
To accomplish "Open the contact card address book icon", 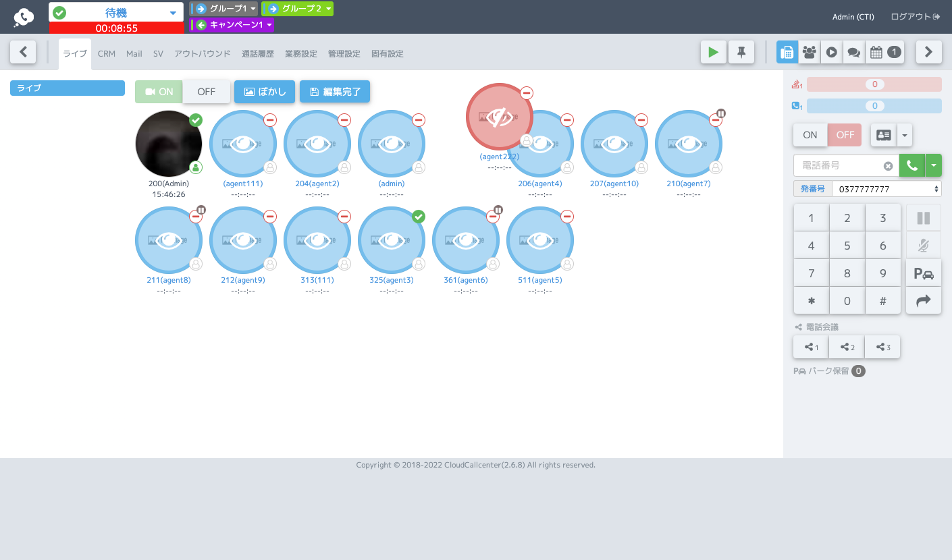I will coord(884,135).
